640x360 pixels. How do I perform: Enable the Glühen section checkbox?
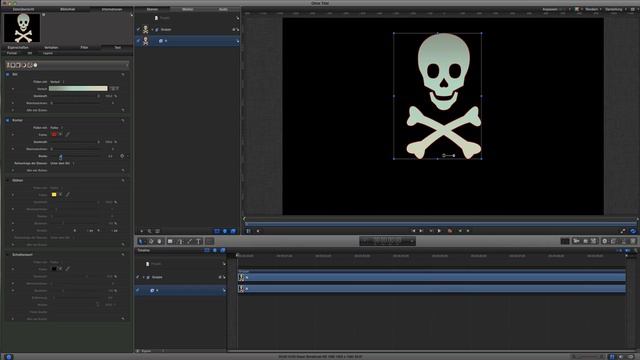(x=7, y=180)
